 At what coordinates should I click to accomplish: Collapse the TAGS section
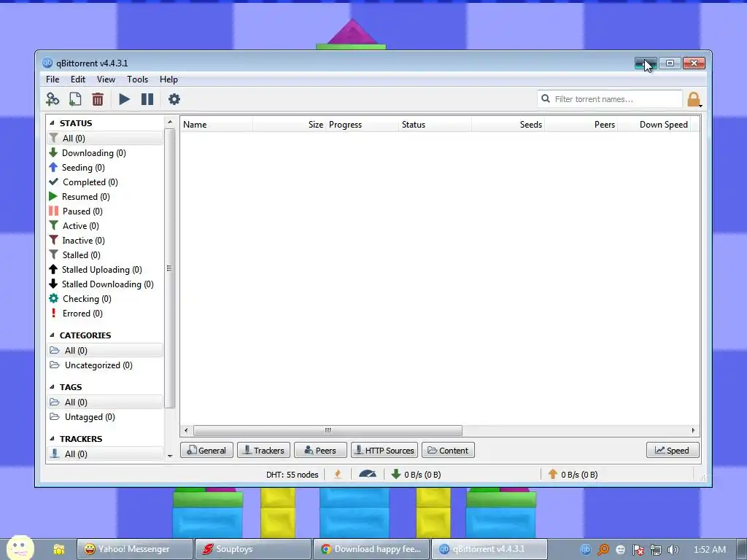[x=52, y=386]
